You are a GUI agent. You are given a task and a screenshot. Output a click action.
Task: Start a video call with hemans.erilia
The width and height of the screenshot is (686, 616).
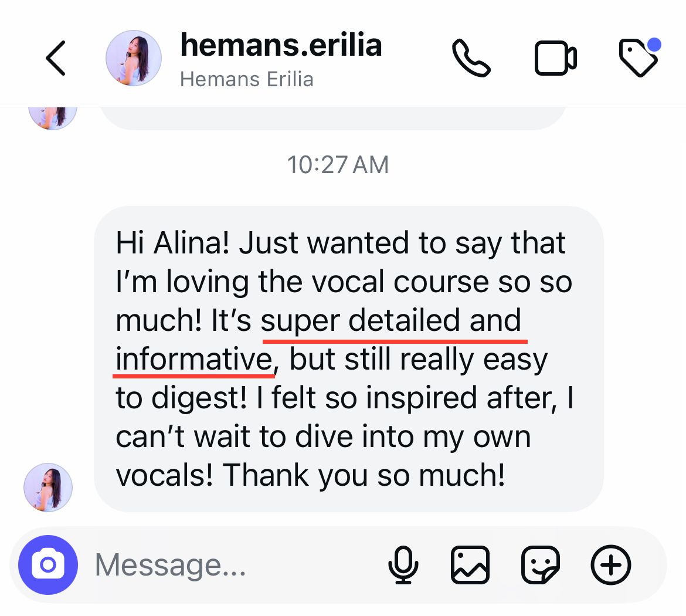click(x=555, y=58)
